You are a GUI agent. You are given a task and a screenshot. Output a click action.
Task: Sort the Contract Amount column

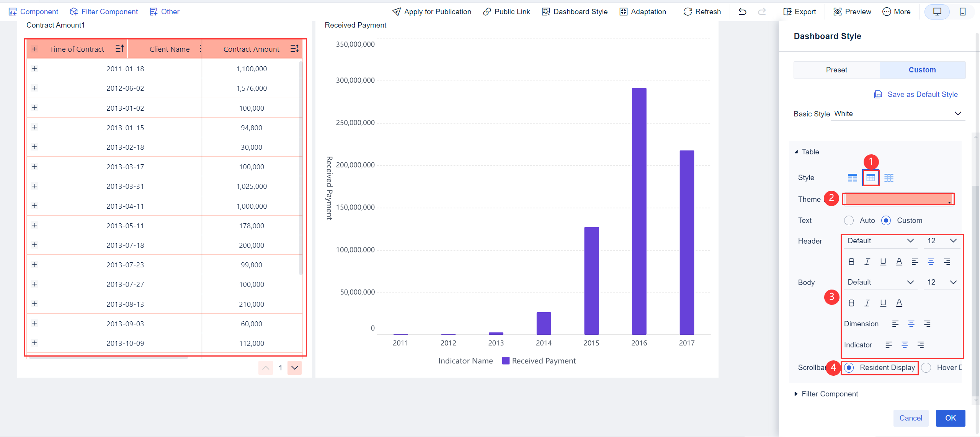coord(294,48)
